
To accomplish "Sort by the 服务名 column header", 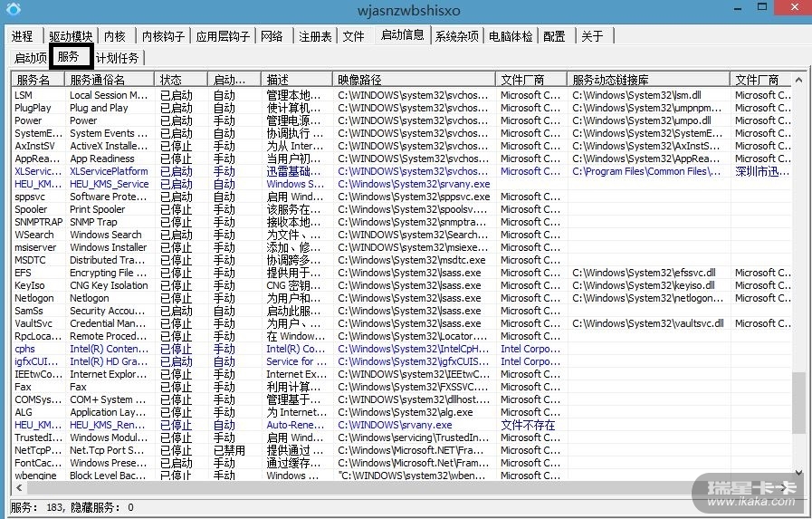I will pos(36,80).
